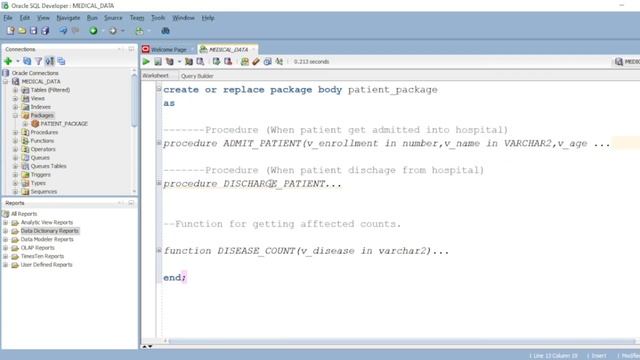Viewport: 640px width, 360px height.
Task: Expand the PATIENT_PACKAGE node
Action: (25, 124)
